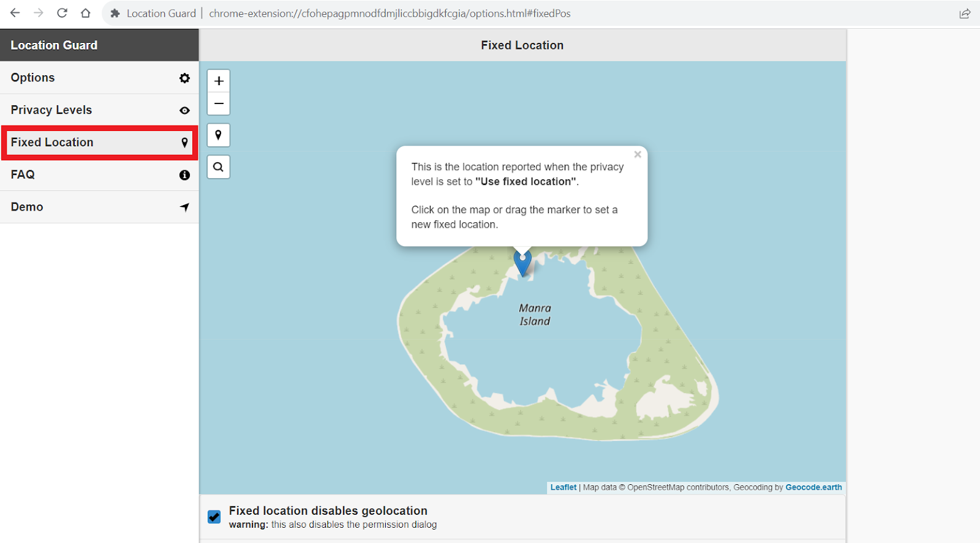Focus the address bar URL
This screenshot has width=980, height=543.
coord(390,13)
